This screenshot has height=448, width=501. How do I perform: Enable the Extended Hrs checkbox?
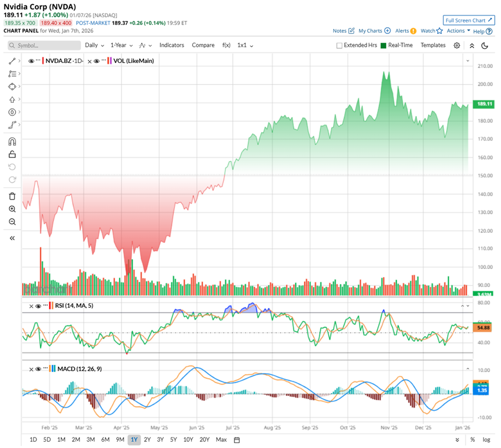(x=339, y=46)
